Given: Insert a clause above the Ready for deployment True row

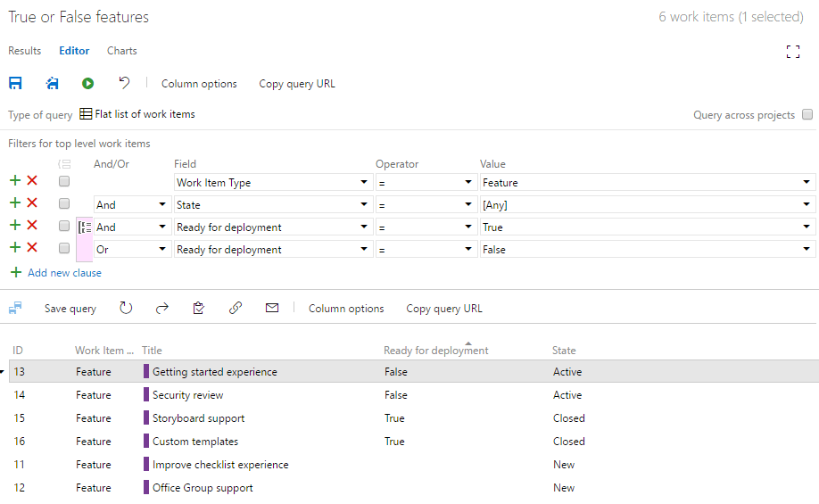Looking at the screenshot, I should tap(15, 225).
